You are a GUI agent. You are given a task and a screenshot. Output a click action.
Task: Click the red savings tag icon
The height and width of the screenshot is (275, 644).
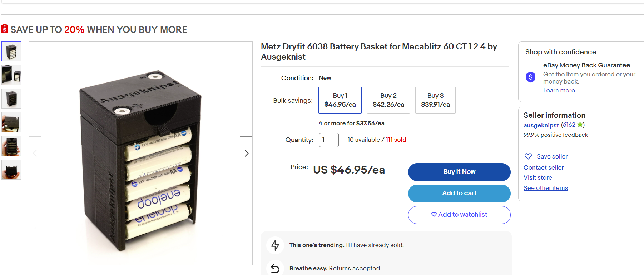tap(5, 29)
